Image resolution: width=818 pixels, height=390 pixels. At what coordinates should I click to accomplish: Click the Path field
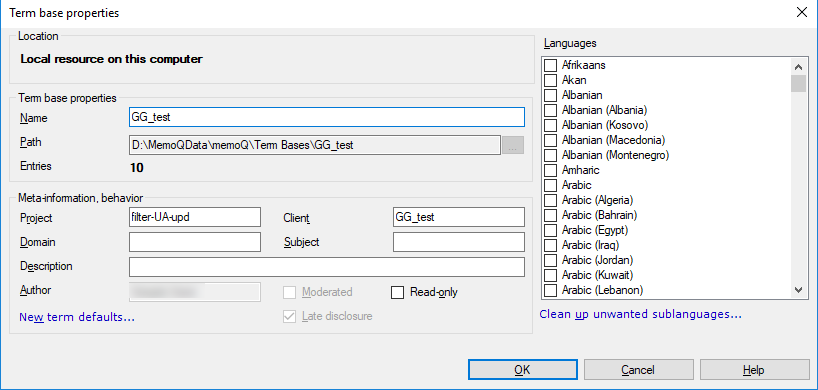coord(315,145)
